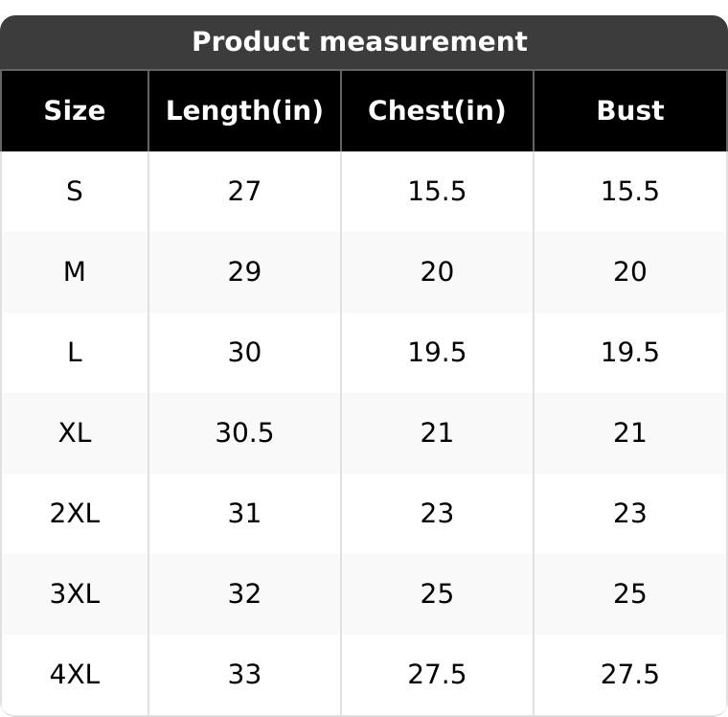
Task: Pick the 4XL size cell
Action: 75,675
